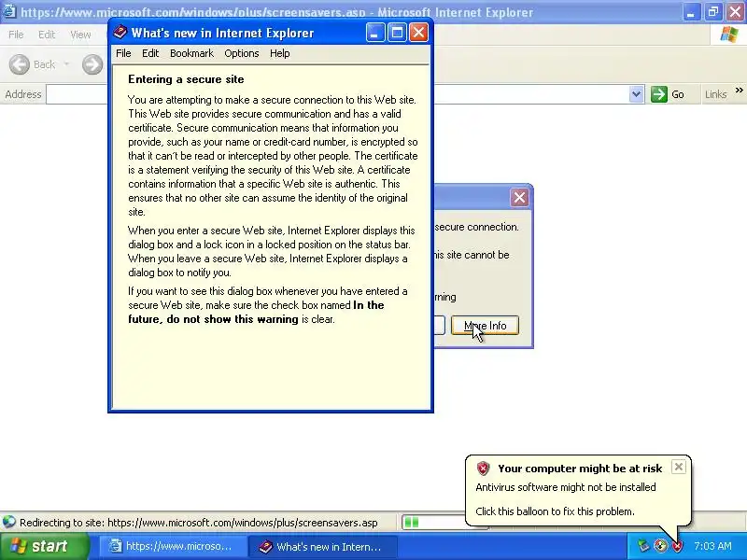Maximize the What's new help window

(x=397, y=33)
